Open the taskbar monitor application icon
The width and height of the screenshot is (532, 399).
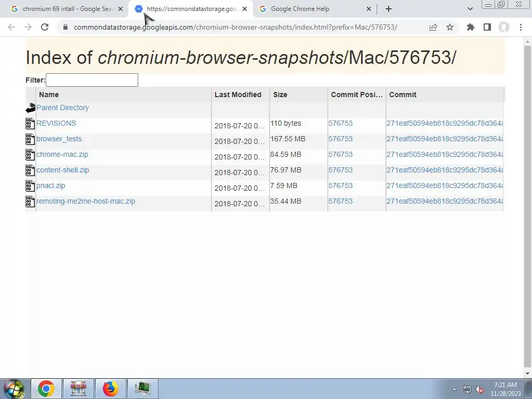pos(142,389)
